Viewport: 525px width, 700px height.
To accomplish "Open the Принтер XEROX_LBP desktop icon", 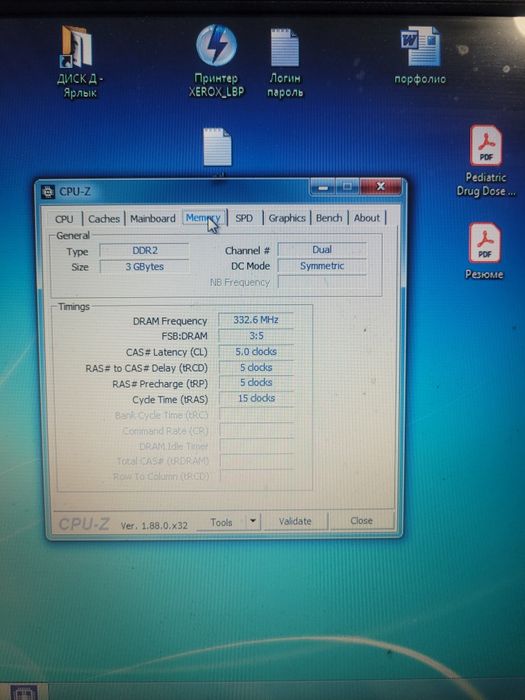I will pos(217,62).
